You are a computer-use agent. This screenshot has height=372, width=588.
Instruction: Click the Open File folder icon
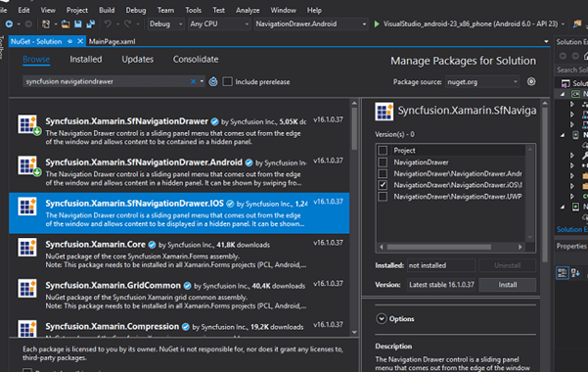(x=66, y=24)
